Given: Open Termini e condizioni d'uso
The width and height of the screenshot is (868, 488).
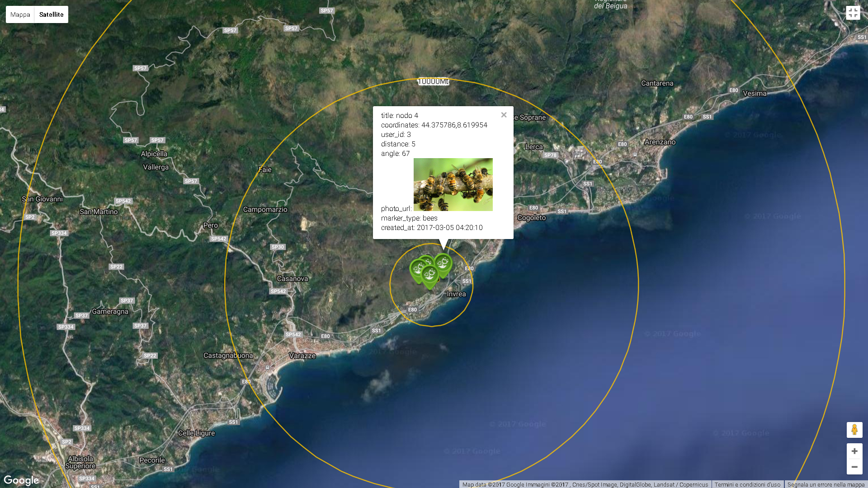Looking at the screenshot, I should click(x=747, y=484).
